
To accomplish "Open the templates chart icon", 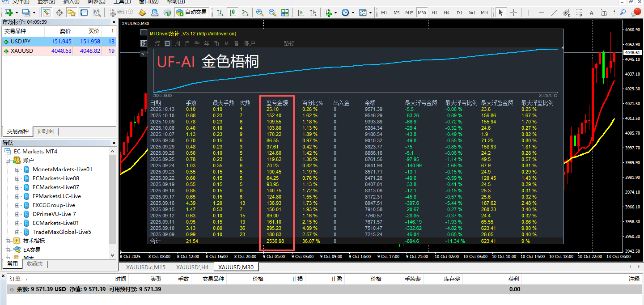I will (x=363, y=13).
